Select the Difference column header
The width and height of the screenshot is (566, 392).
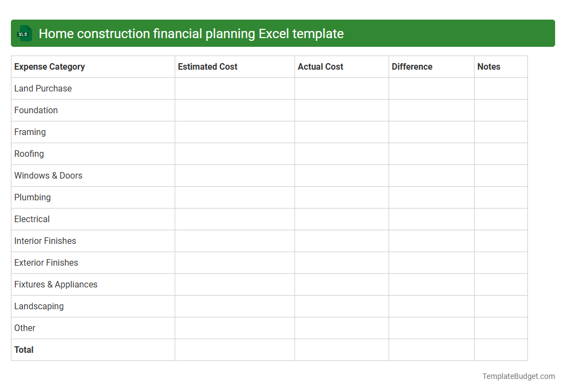point(412,66)
